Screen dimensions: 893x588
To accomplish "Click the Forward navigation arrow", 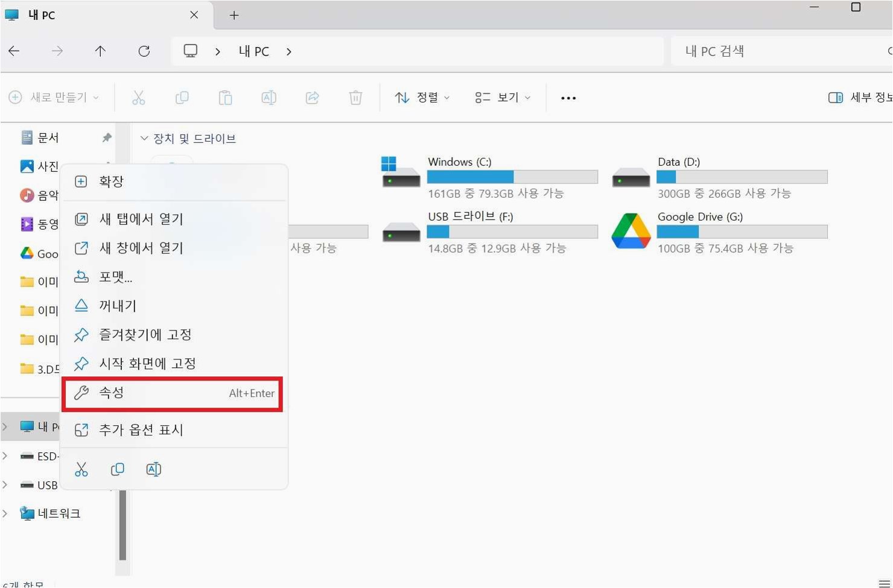I will point(57,51).
